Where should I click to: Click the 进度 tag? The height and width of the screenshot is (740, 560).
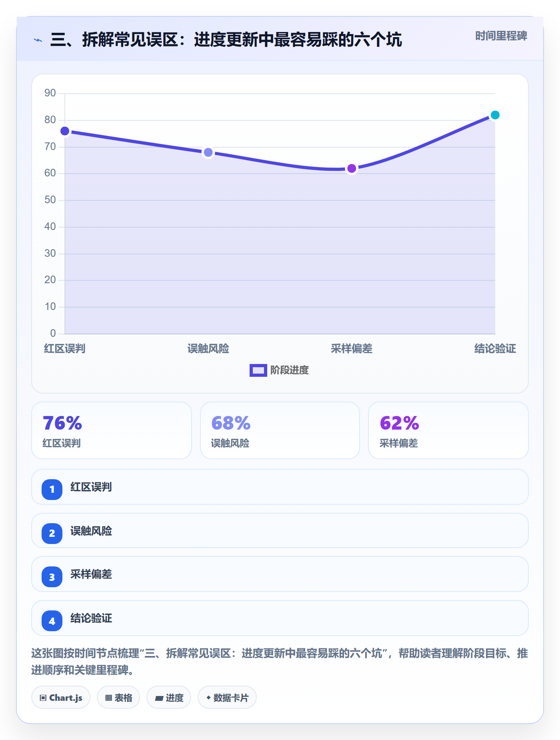coord(169,698)
